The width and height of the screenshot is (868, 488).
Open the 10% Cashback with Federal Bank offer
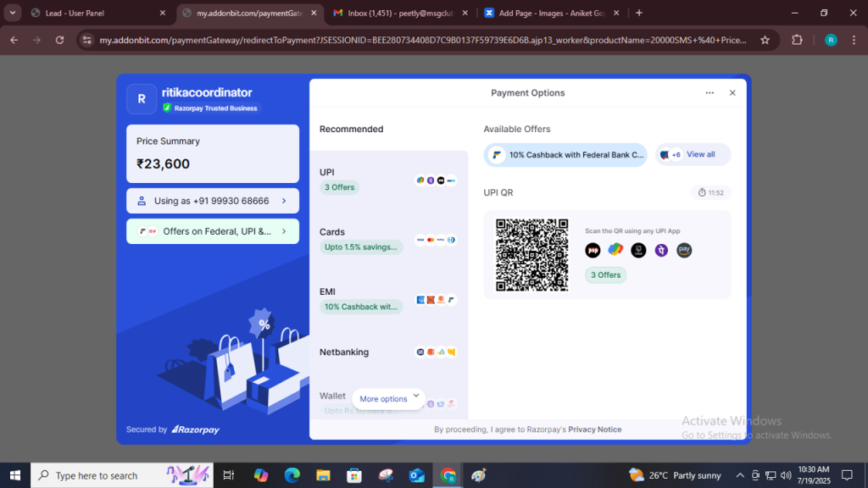click(x=565, y=155)
